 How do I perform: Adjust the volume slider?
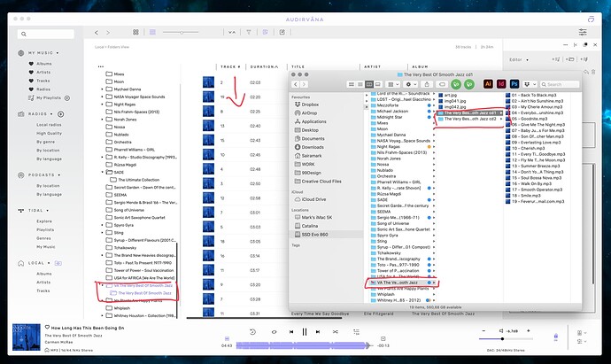[x=505, y=339]
